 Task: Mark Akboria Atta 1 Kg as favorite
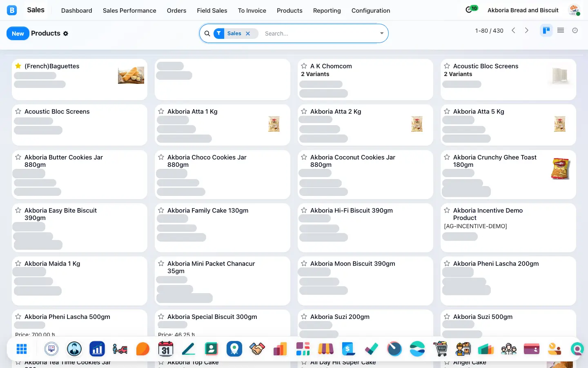pos(161,111)
